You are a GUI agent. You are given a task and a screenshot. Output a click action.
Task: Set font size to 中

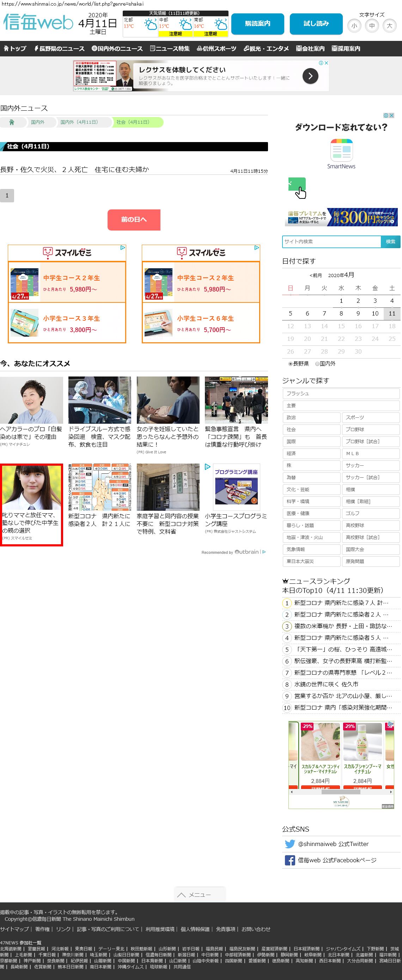(372, 26)
